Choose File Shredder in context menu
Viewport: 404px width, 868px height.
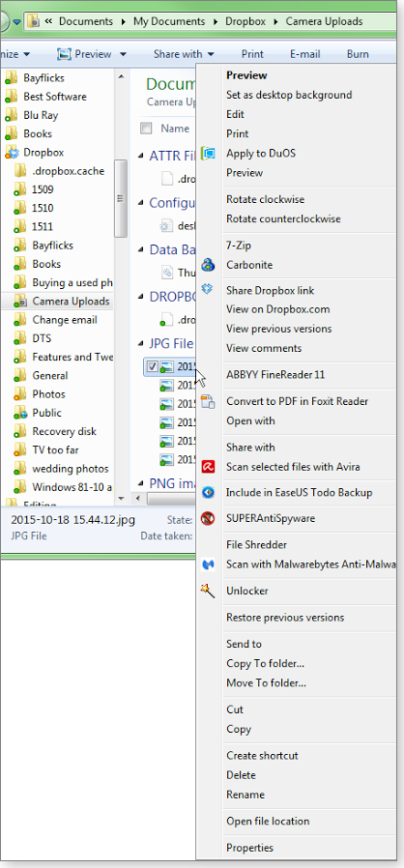pyautogui.click(x=256, y=545)
